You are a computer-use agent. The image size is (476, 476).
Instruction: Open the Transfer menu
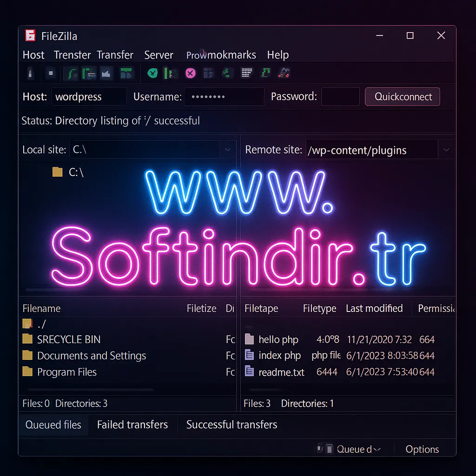click(x=115, y=55)
